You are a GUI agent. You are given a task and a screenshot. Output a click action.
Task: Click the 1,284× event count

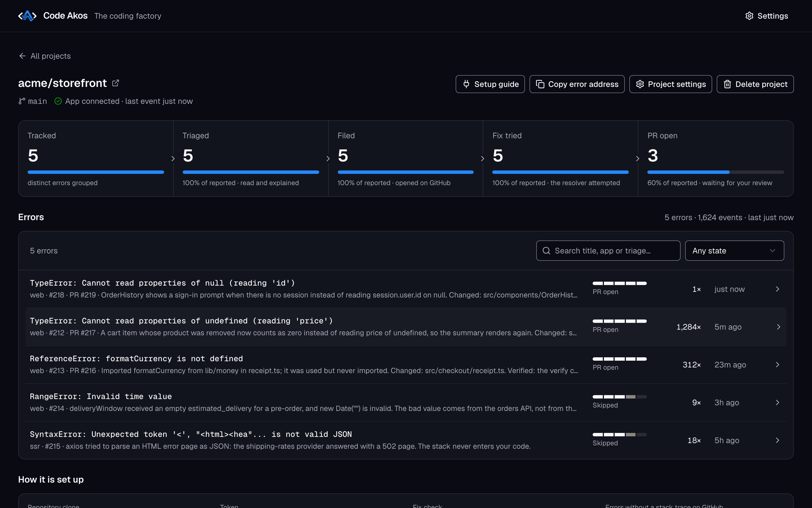[689, 327]
